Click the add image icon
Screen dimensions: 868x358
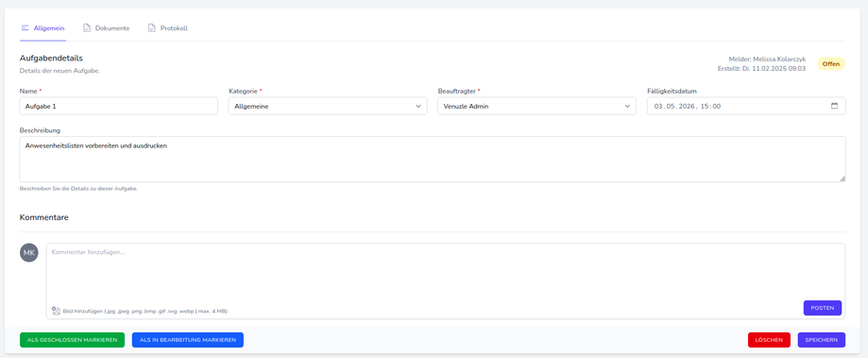[x=56, y=311]
